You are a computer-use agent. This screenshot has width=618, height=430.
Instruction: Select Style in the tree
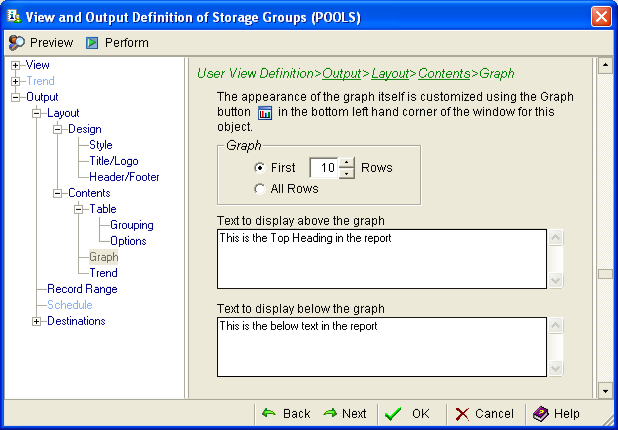[101, 145]
